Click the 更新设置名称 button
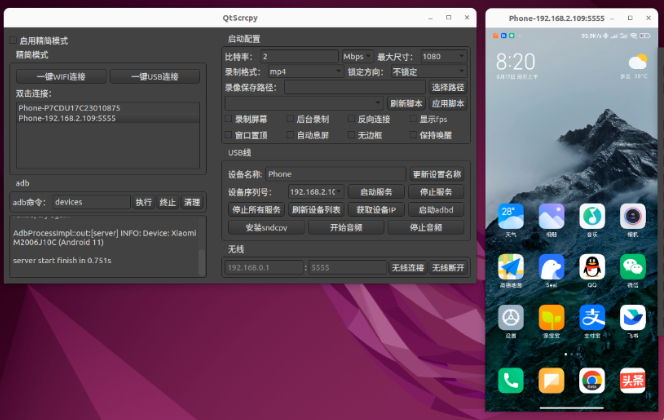Screen dimensions: 664x420 (437, 174)
